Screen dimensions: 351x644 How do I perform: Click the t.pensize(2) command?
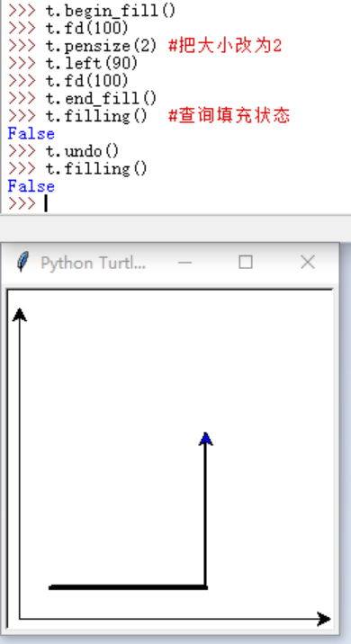click(x=101, y=46)
